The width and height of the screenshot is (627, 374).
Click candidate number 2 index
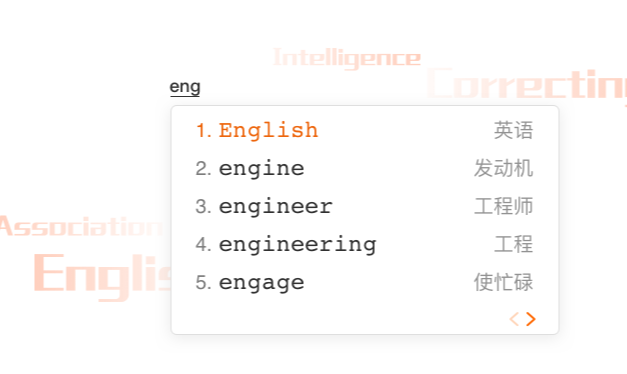point(203,168)
